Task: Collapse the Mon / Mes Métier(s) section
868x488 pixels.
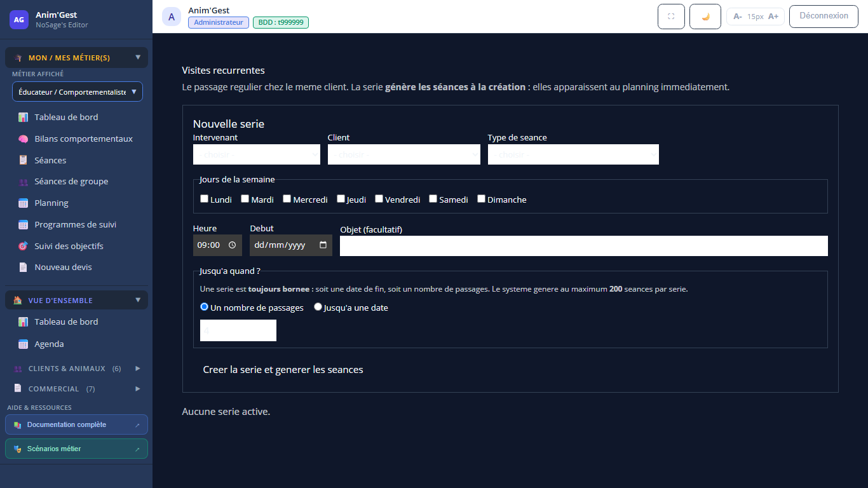Action: [x=77, y=58]
